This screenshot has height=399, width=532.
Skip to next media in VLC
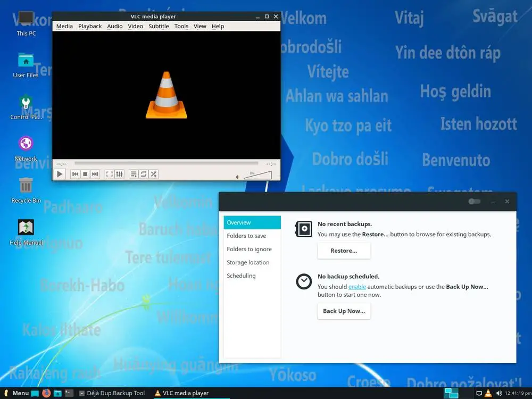click(95, 174)
